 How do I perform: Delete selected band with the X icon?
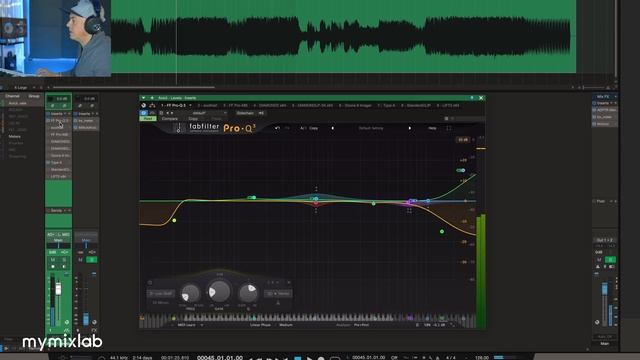[289, 282]
